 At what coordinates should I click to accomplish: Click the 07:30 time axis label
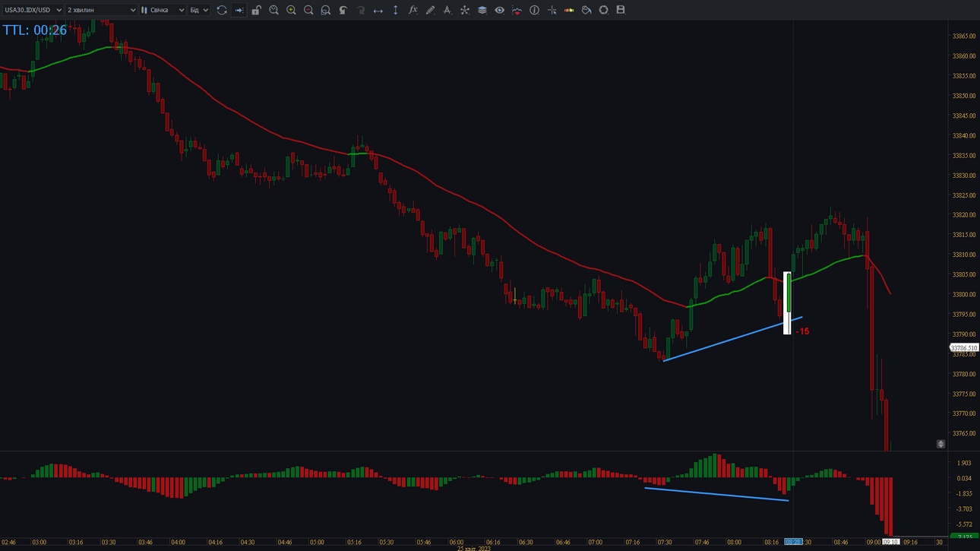click(665, 543)
